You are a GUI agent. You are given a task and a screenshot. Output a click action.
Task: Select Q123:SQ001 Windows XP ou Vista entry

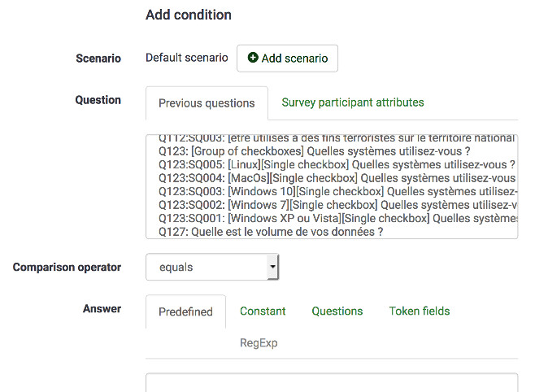pyautogui.click(x=333, y=219)
